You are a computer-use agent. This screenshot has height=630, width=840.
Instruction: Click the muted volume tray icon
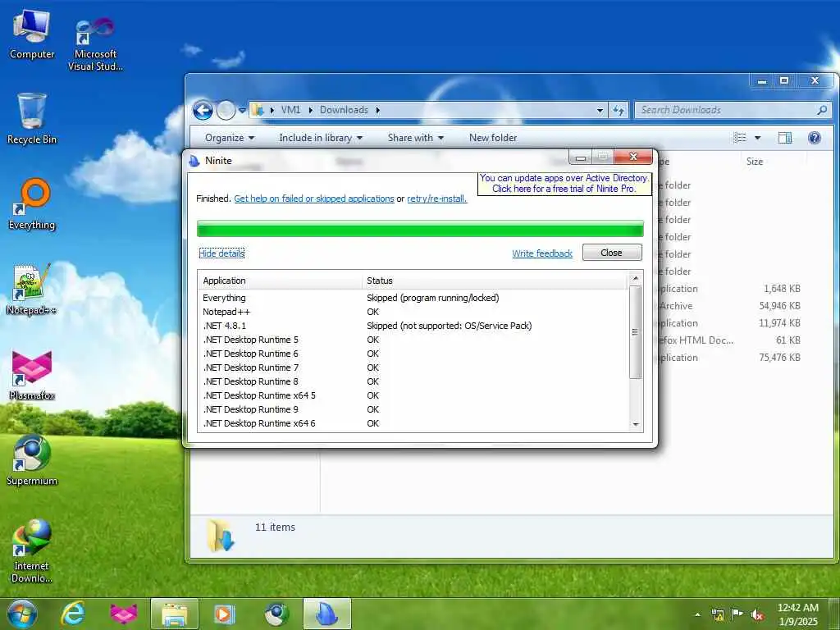coord(757,614)
